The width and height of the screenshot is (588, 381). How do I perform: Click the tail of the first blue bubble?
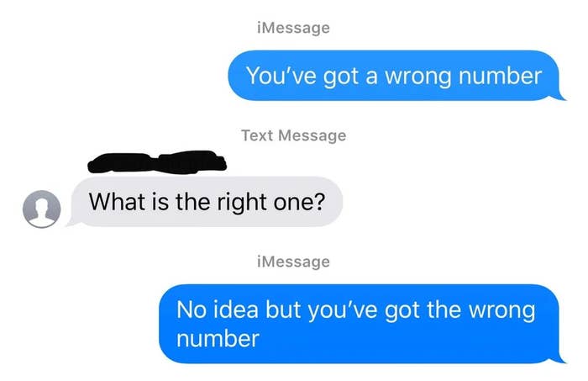(560, 97)
